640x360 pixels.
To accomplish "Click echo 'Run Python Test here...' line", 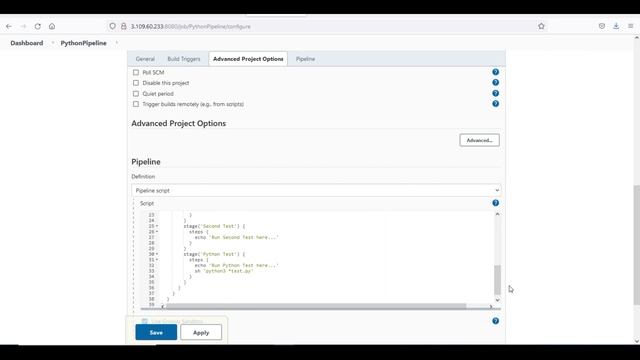I will (236, 265).
